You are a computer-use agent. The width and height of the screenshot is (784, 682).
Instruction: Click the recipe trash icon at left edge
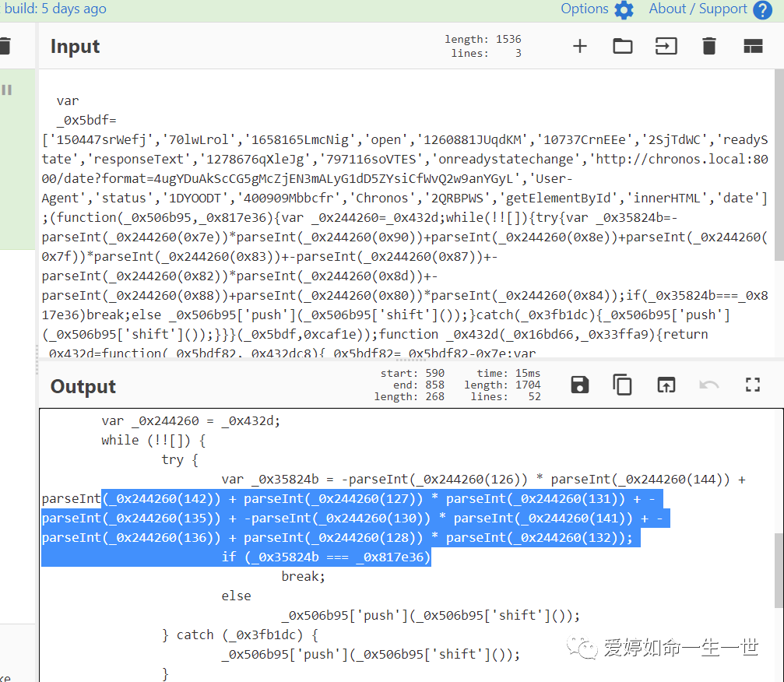click(x=5, y=45)
